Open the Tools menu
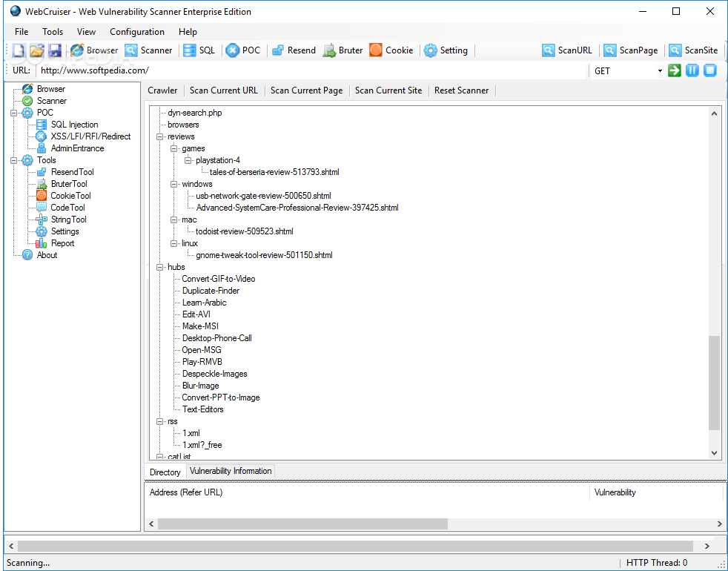 point(53,32)
